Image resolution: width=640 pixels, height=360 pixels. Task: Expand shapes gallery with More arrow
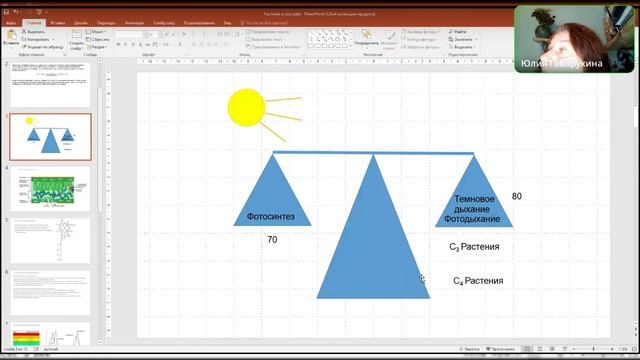point(350,46)
